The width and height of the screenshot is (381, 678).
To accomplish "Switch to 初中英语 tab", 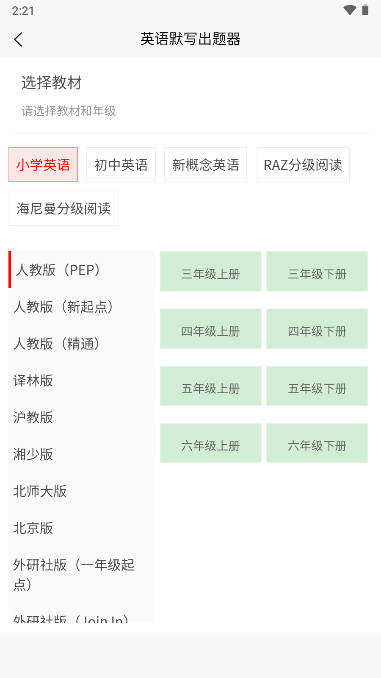I will coord(121,164).
